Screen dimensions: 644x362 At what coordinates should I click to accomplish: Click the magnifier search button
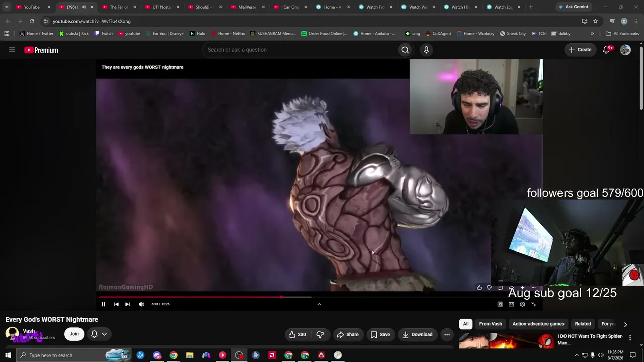pyautogui.click(x=405, y=50)
